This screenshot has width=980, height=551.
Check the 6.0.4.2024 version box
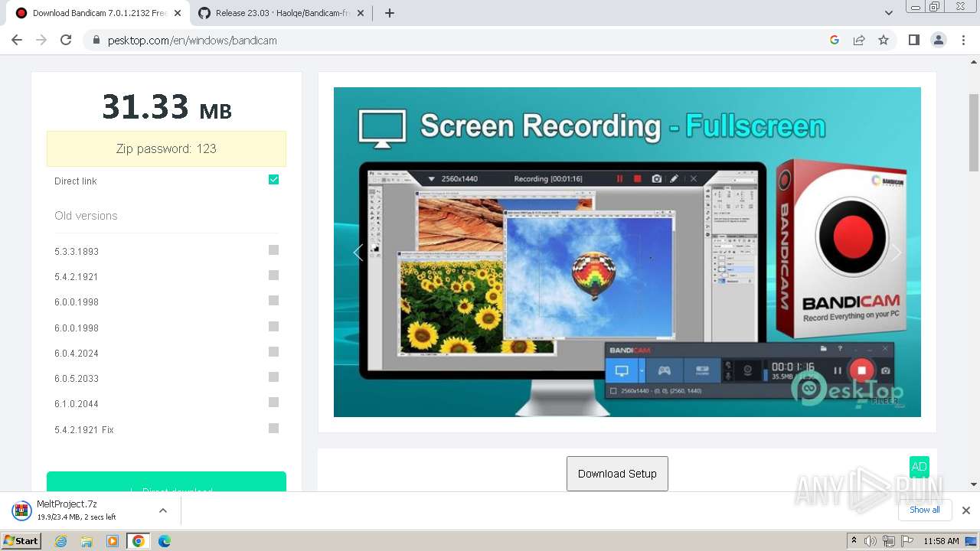pyautogui.click(x=273, y=352)
